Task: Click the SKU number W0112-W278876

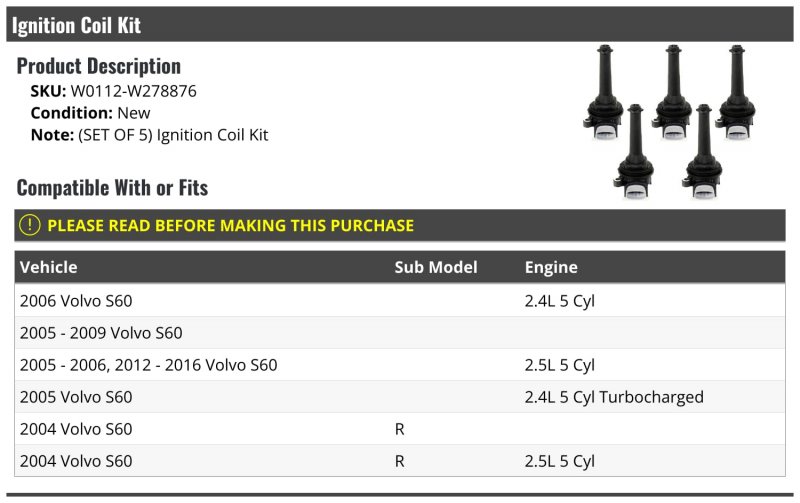Action: [x=133, y=91]
